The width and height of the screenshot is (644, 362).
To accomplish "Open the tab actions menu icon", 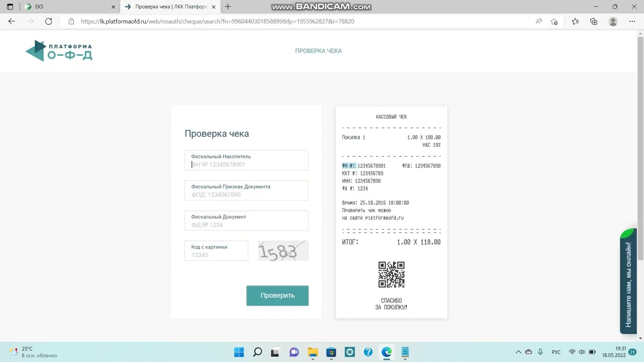I will pyautogui.click(x=10, y=7).
